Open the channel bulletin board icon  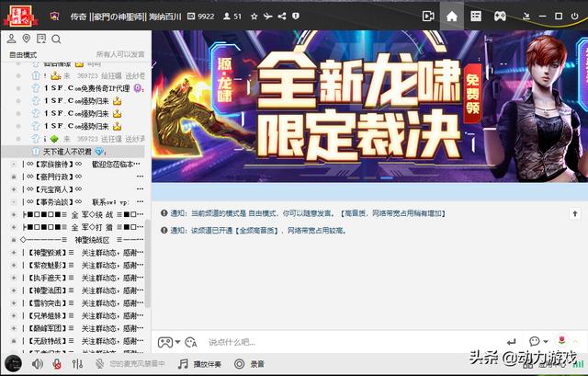(41, 39)
